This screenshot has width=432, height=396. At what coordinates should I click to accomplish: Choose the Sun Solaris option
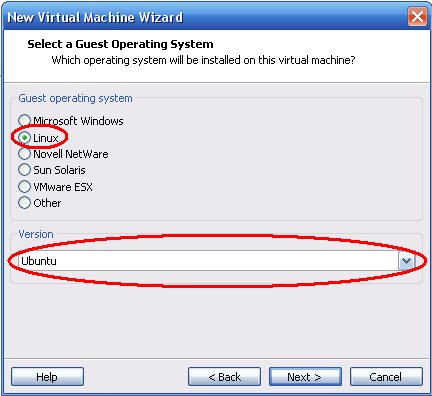tap(24, 170)
